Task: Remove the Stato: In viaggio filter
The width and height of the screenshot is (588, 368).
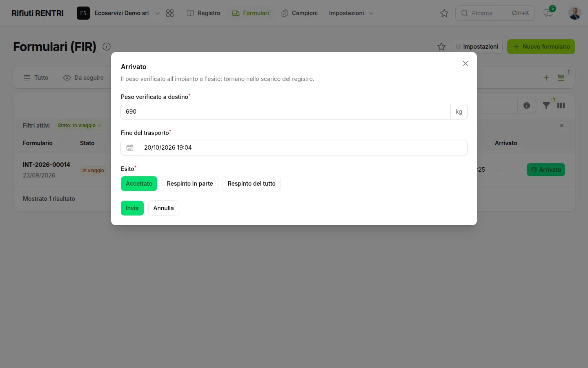Action: click(x=100, y=126)
